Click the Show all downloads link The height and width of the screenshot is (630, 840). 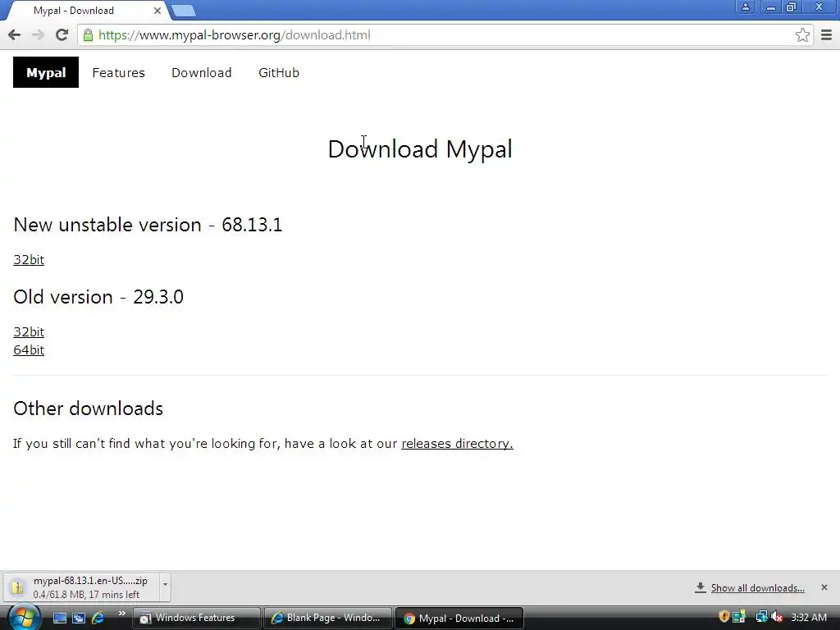[x=757, y=588]
